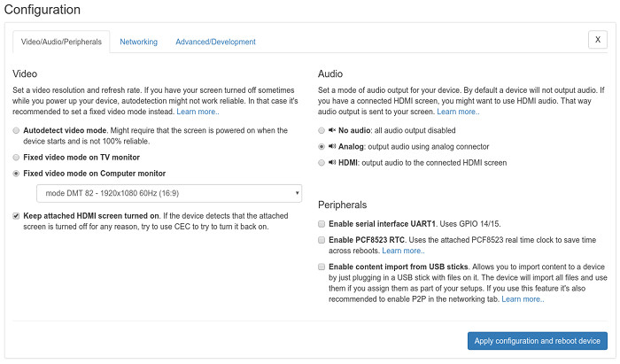
Task: Select the No audio radio option
Action: click(322, 130)
